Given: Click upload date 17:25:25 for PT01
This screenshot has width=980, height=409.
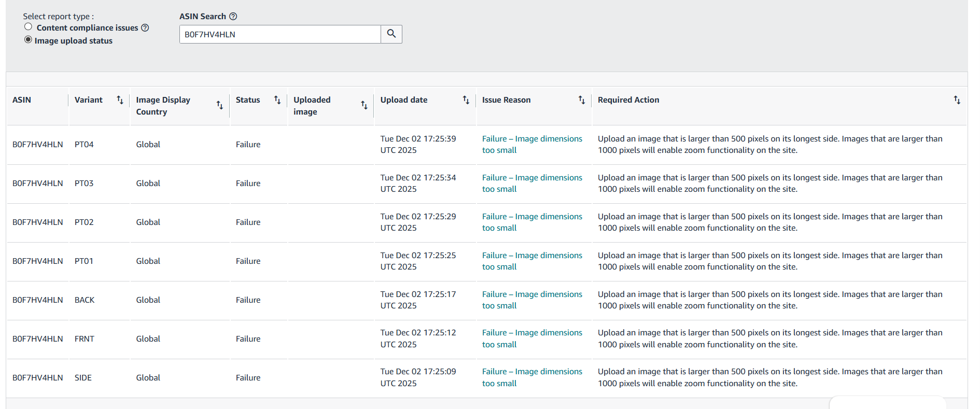Looking at the screenshot, I should click(x=418, y=261).
